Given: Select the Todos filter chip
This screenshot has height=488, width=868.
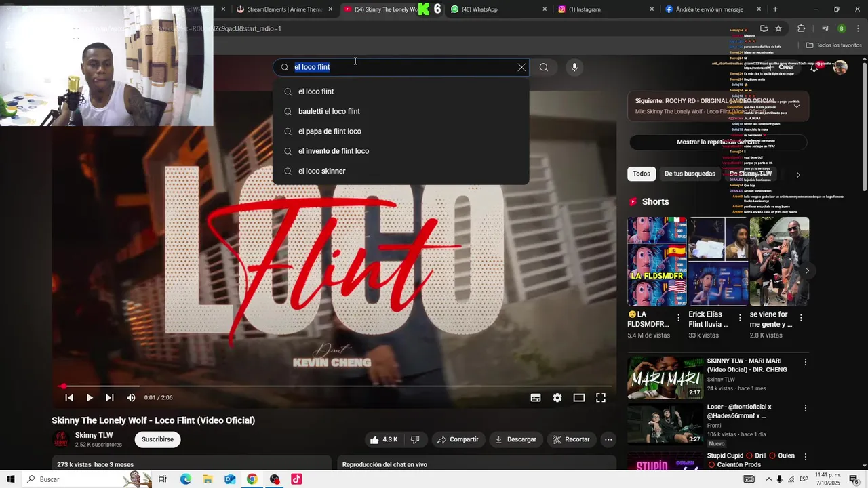Looking at the screenshot, I should [x=642, y=174].
